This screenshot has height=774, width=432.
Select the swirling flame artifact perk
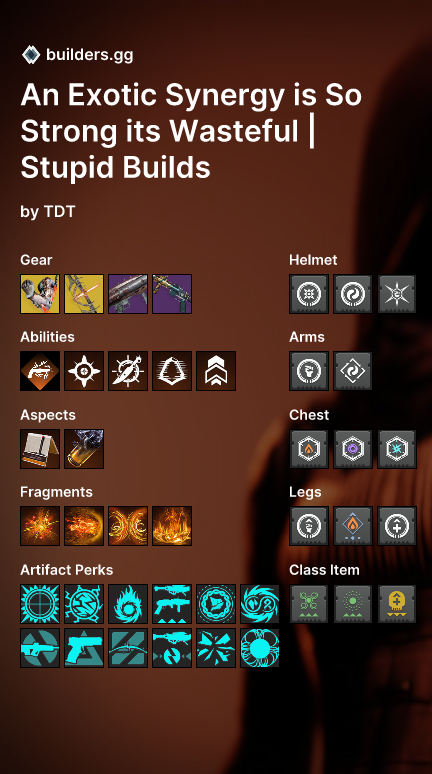click(x=128, y=604)
